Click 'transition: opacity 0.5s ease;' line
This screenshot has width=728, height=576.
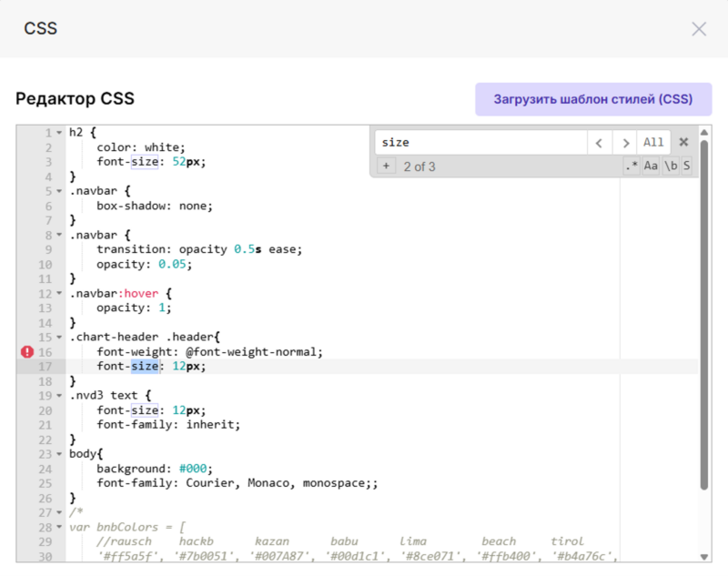coord(199,249)
